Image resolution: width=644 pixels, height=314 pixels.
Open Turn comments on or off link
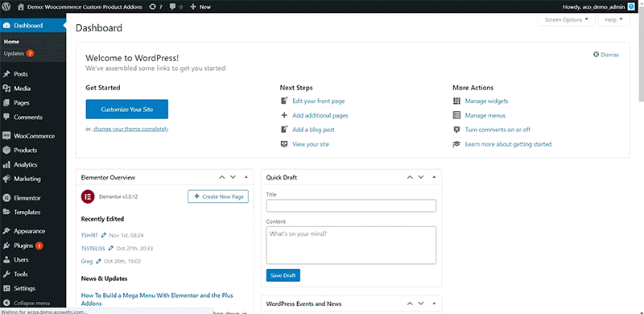click(x=497, y=130)
